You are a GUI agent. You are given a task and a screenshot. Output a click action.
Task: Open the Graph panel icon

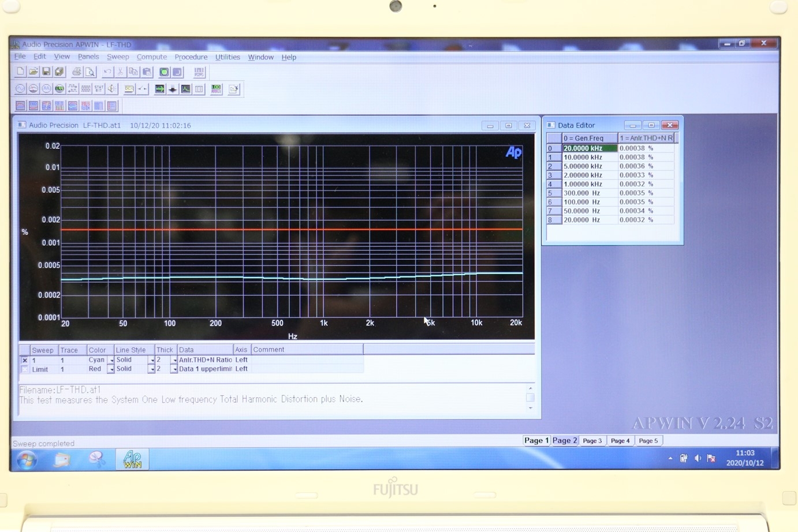186,89
